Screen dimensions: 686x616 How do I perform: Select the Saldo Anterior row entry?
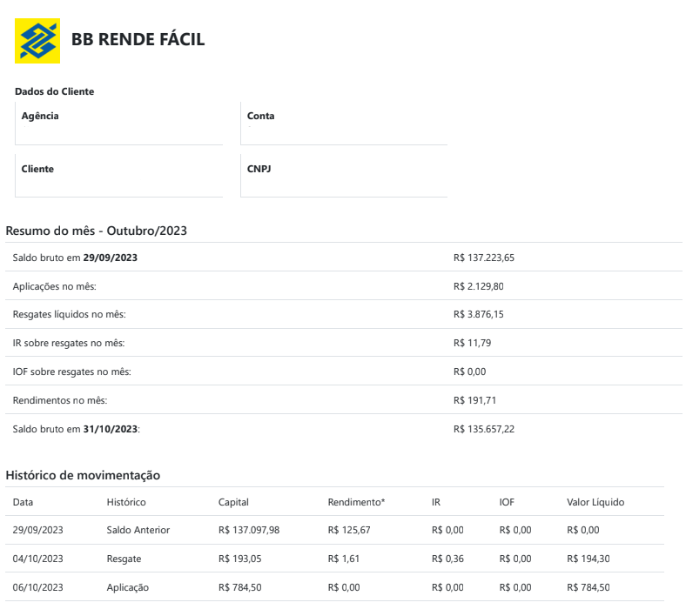point(334,530)
